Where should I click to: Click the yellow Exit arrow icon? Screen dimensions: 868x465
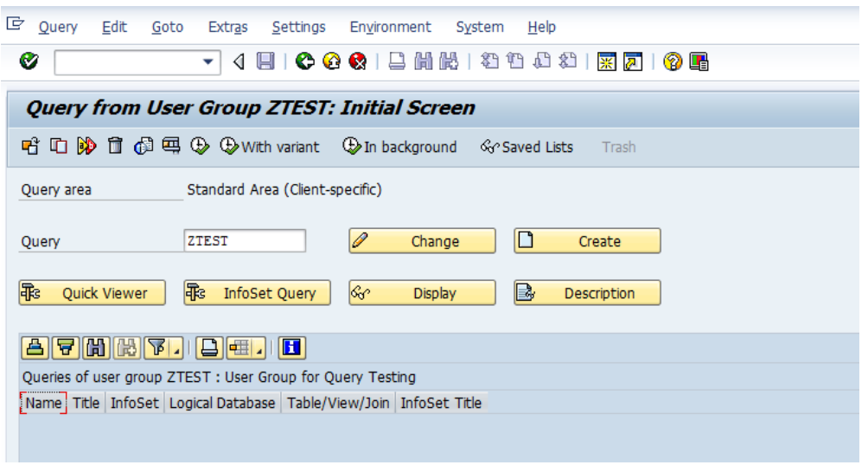tap(332, 61)
